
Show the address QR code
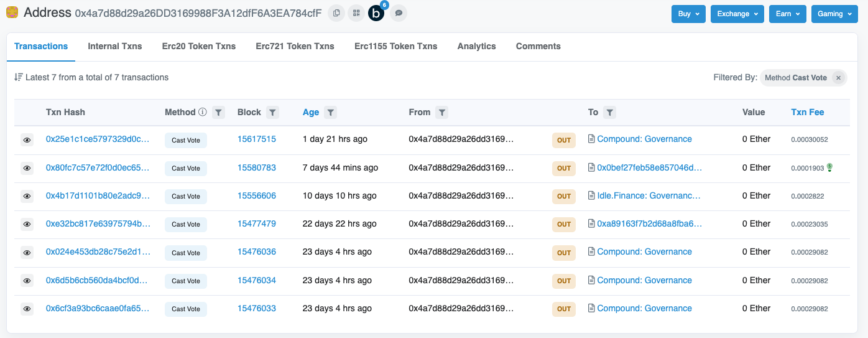[356, 12]
